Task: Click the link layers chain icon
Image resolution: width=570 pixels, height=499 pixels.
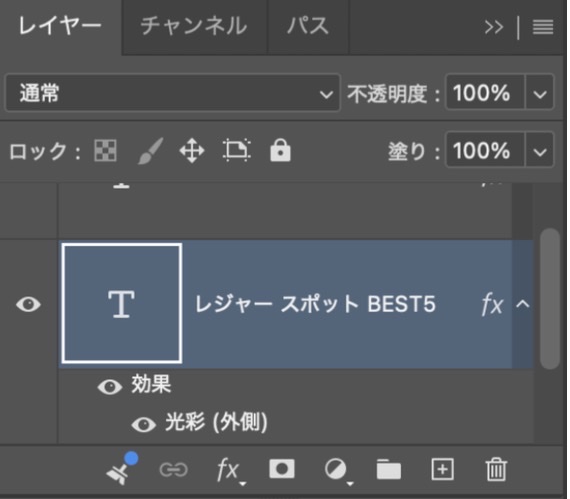Action: click(x=174, y=470)
